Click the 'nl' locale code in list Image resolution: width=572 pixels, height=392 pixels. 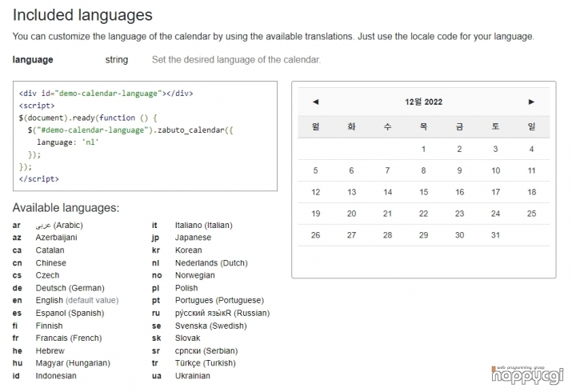point(155,263)
